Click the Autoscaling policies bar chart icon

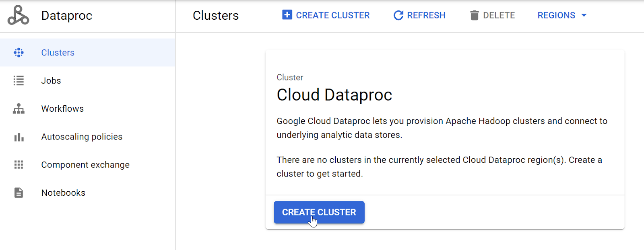point(19,137)
